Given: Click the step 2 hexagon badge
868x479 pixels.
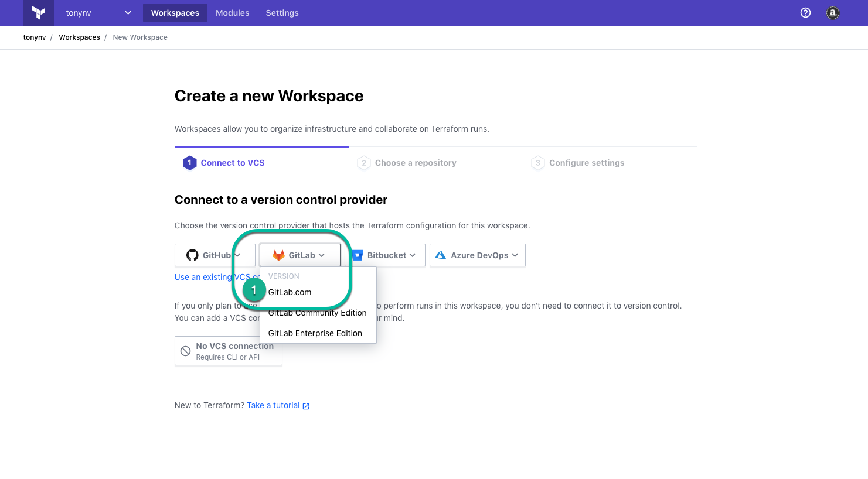Looking at the screenshot, I should pos(364,163).
